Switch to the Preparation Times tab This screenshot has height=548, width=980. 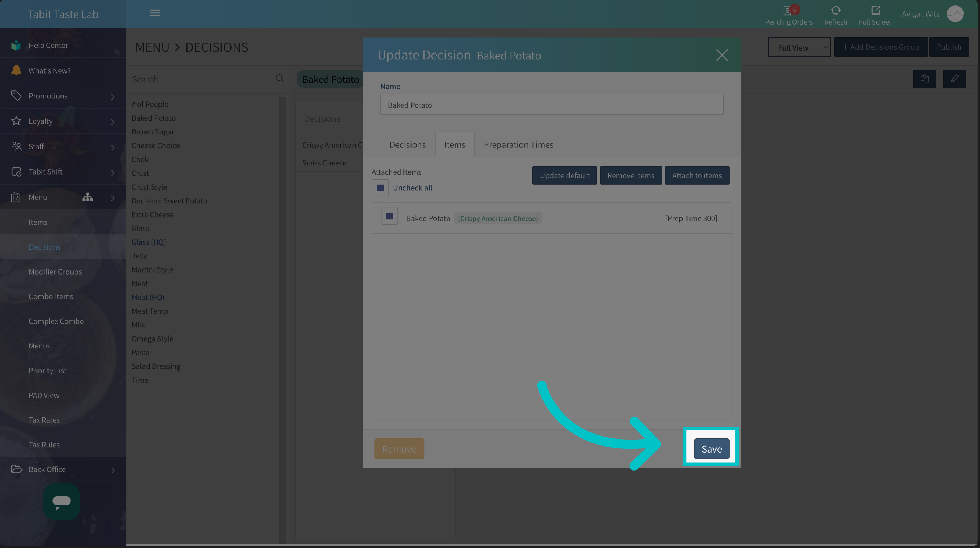518,145
